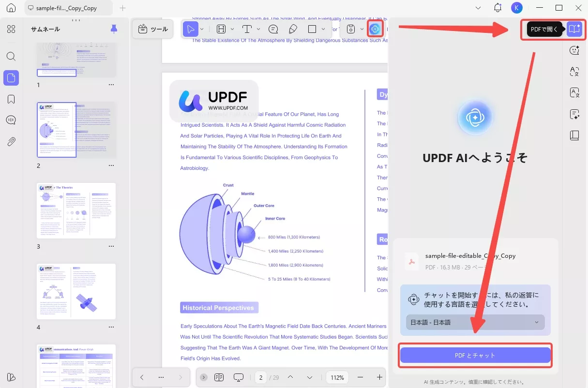Collapse the bottom toolbar with round chevron

[204, 377]
